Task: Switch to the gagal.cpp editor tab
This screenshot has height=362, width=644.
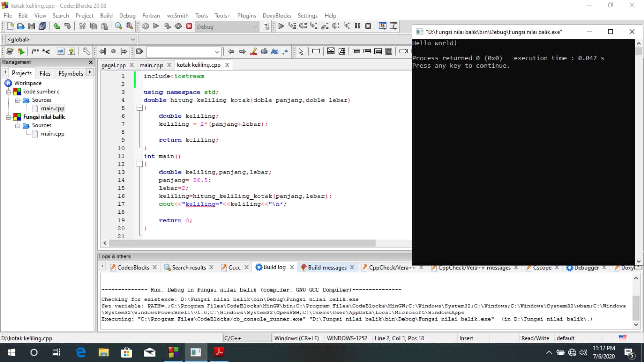Action: click(x=113, y=65)
